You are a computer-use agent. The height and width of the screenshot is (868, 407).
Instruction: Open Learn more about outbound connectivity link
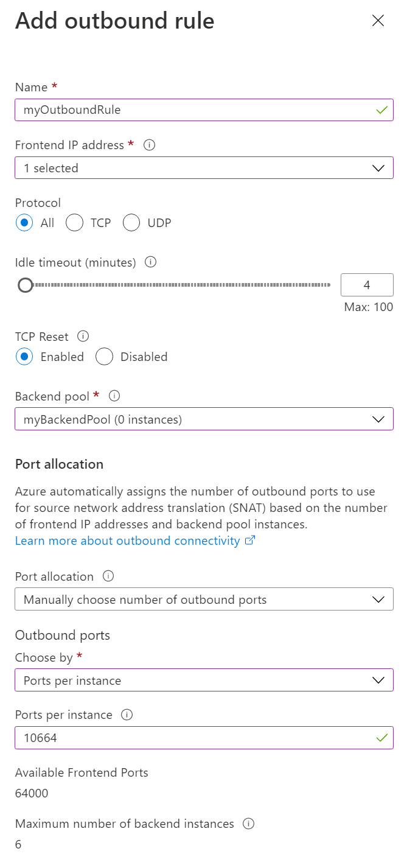[x=128, y=541]
